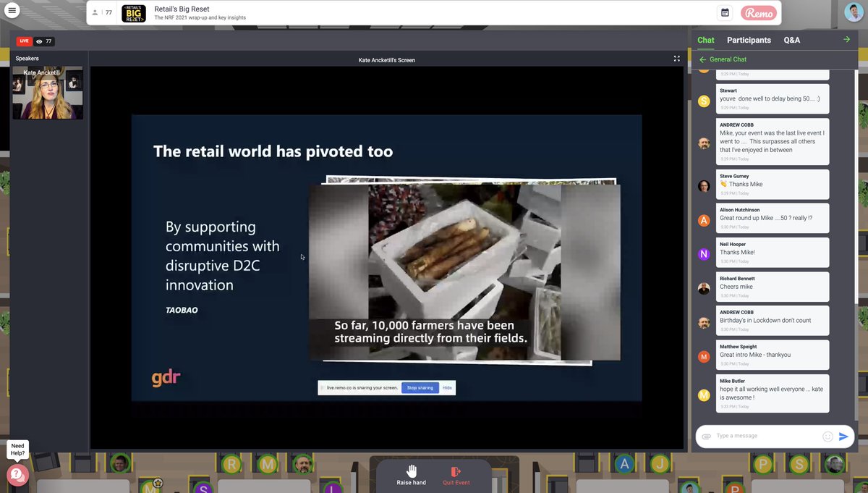This screenshot has height=493, width=868.
Task: Open the hamburger main menu
Action: [x=12, y=11]
